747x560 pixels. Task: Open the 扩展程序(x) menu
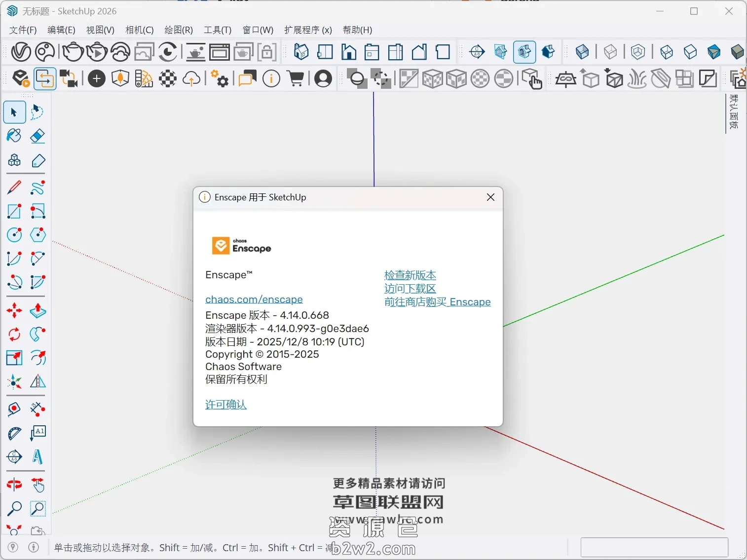[307, 30]
